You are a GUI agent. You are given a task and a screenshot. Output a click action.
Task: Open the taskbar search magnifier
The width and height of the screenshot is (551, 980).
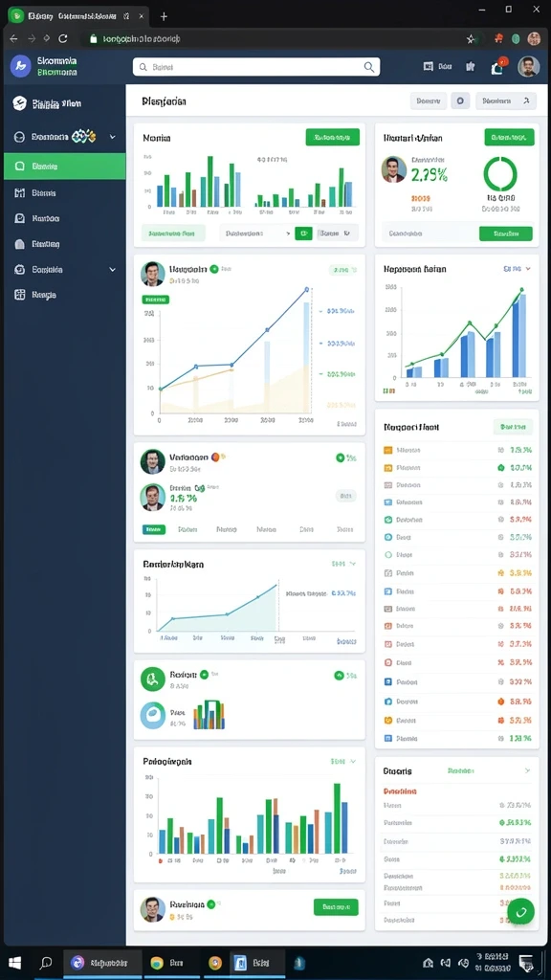(x=46, y=963)
